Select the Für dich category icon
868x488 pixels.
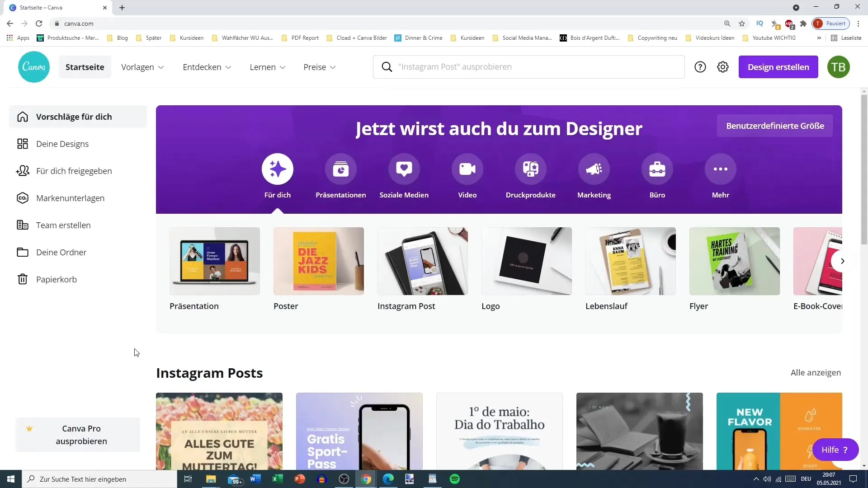pyautogui.click(x=278, y=169)
